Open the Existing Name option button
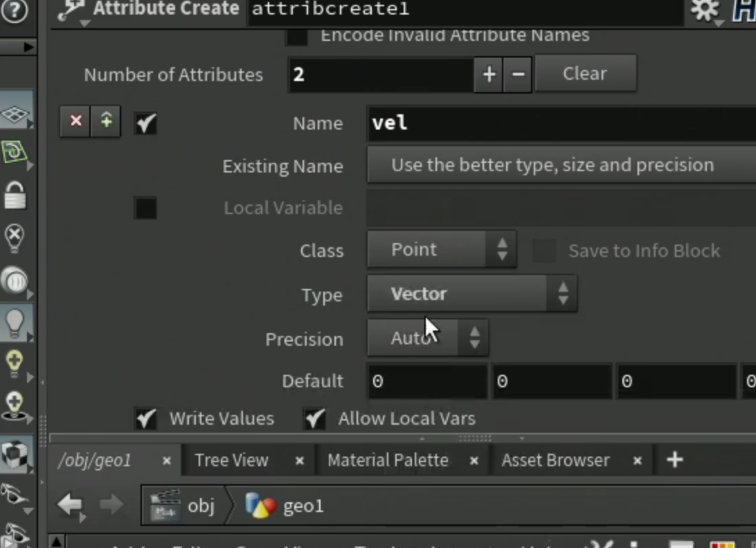756x548 pixels. tap(561, 165)
